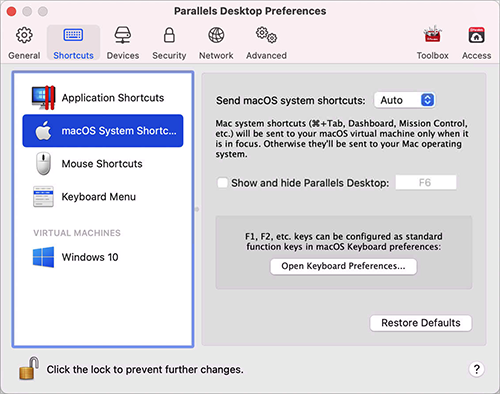The image size is (500, 394).
Task: Select the Shortcuts keyboard icon
Action: click(73, 35)
